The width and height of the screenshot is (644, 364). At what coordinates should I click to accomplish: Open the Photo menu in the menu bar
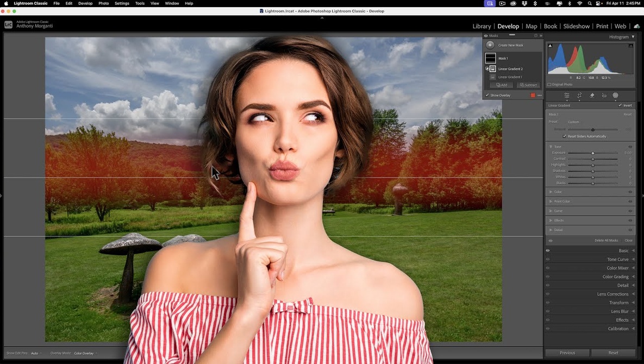pyautogui.click(x=103, y=3)
